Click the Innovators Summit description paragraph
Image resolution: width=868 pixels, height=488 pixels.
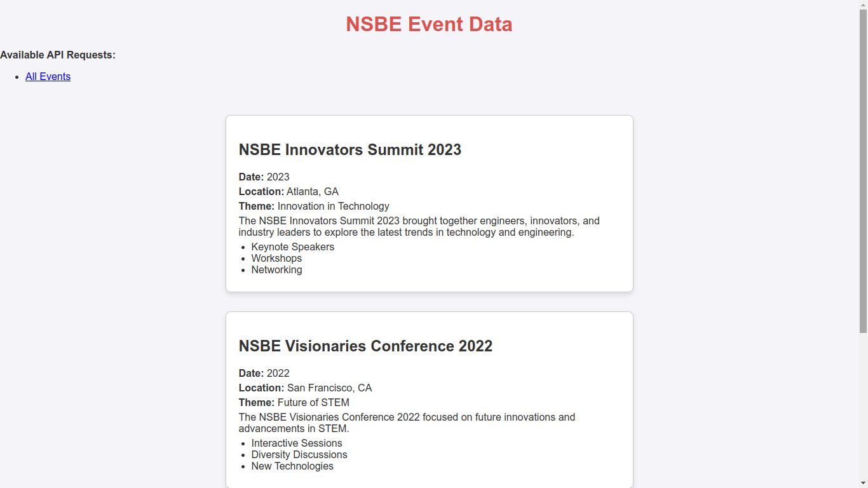419,227
